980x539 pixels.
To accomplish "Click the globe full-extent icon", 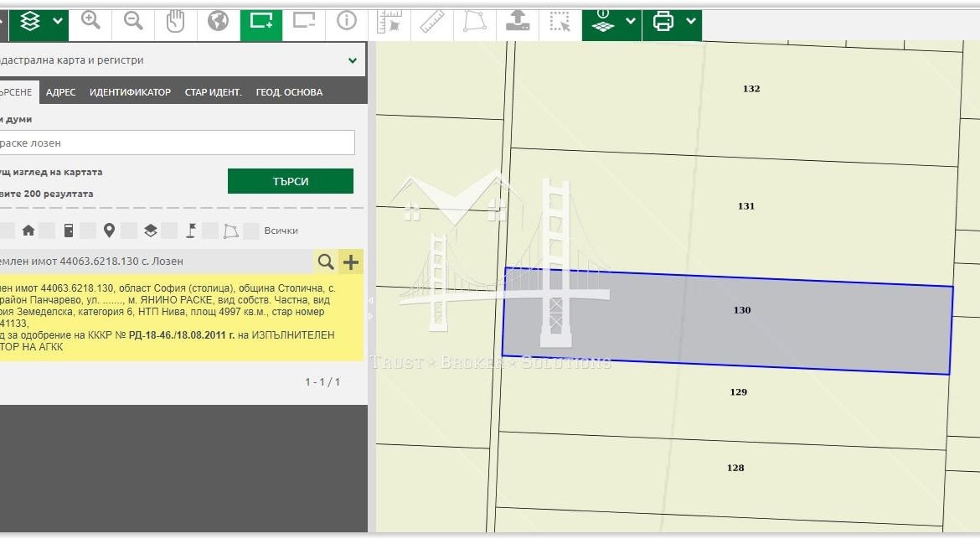I will (218, 22).
